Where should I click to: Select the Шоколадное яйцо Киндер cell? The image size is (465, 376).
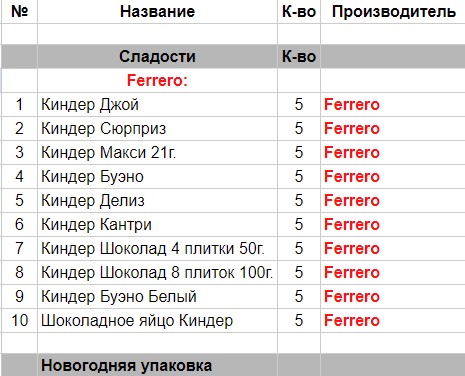(157, 320)
